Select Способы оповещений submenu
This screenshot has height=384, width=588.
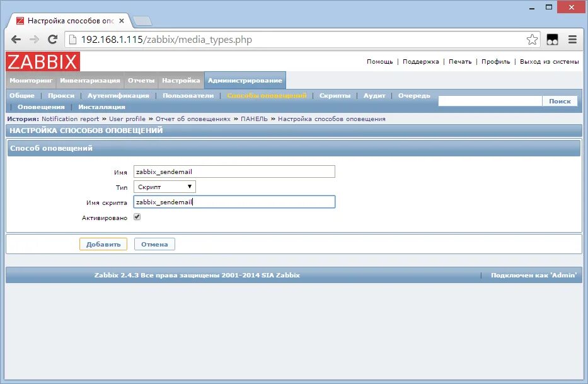267,96
